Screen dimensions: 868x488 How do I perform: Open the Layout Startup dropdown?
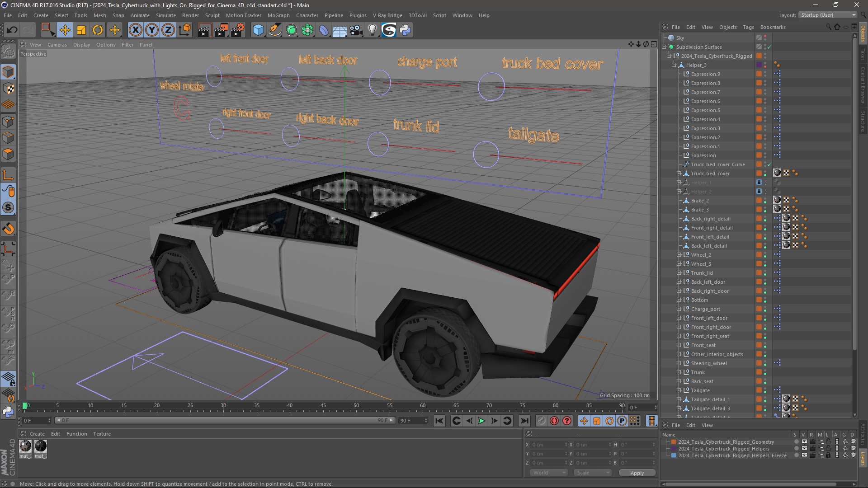coord(828,15)
